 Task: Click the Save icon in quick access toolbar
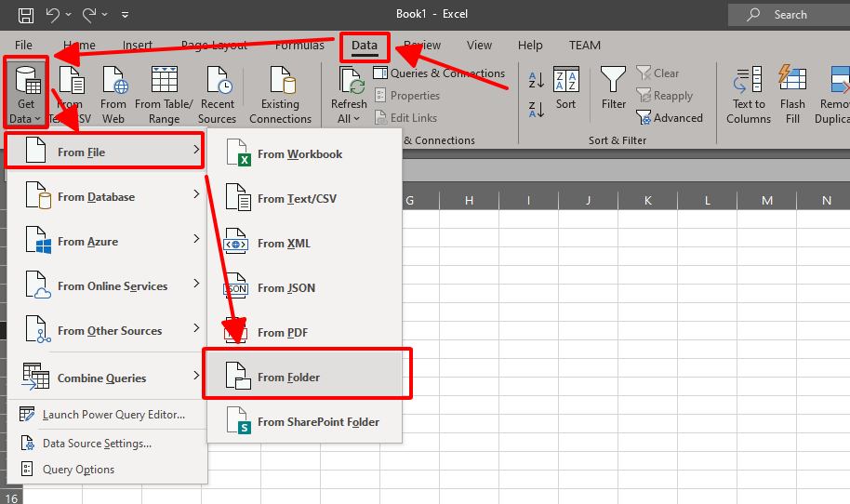[x=25, y=15]
